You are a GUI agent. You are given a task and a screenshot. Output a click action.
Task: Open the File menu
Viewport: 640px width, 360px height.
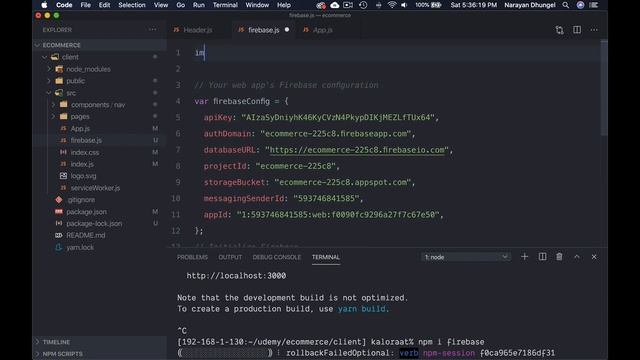85,5
